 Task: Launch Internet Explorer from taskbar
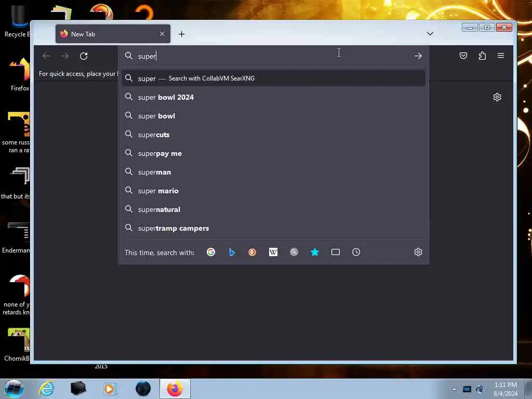(46, 389)
